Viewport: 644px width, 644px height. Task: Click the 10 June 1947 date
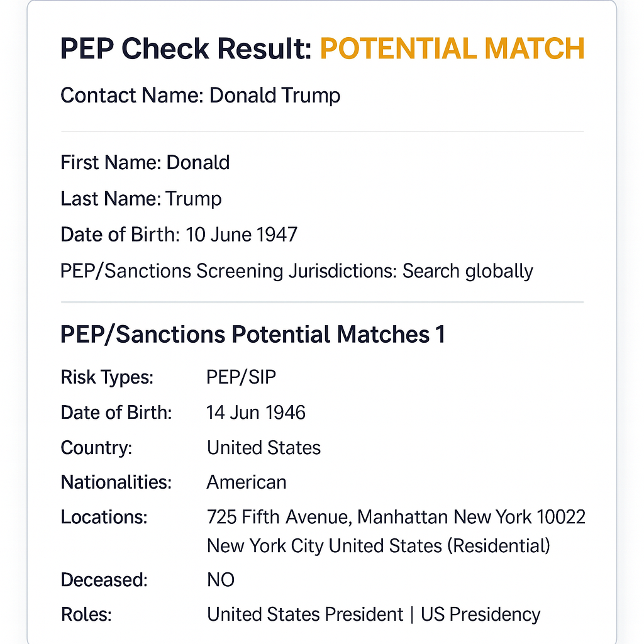[240, 235]
